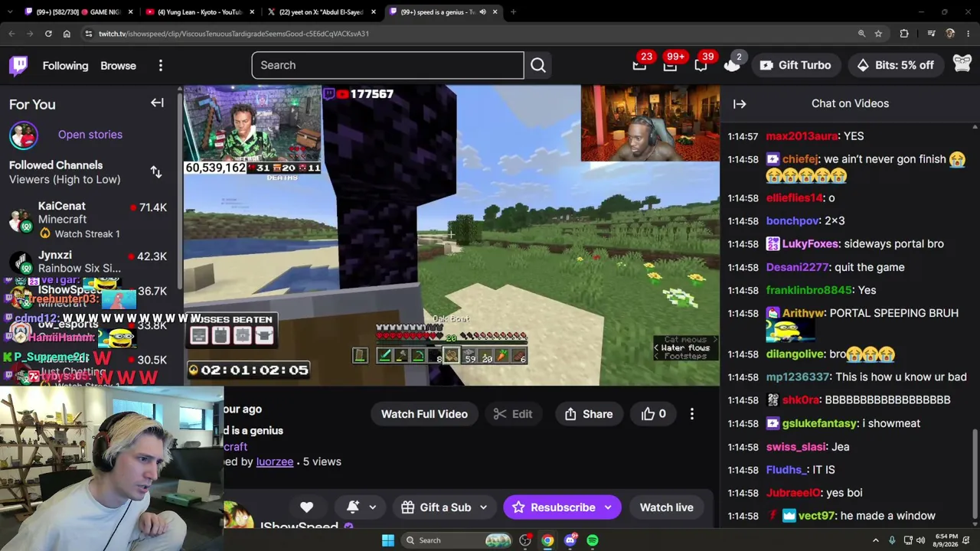Open Chrome from the taskbar

pyautogui.click(x=547, y=540)
